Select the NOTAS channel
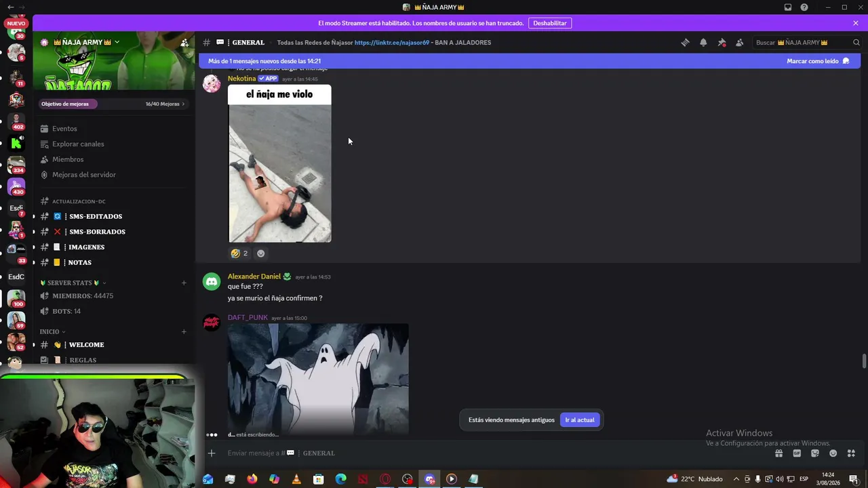Image resolution: width=868 pixels, height=488 pixels. [79, 262]
